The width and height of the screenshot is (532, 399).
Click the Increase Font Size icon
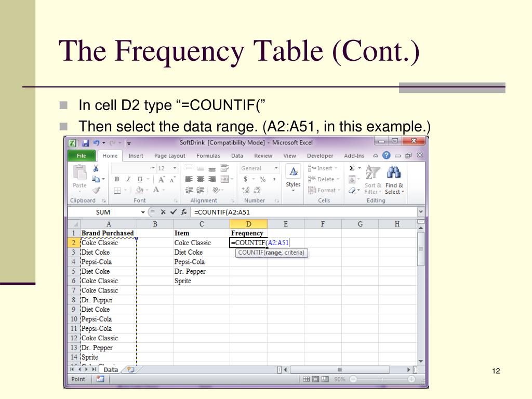click(162, 179)
